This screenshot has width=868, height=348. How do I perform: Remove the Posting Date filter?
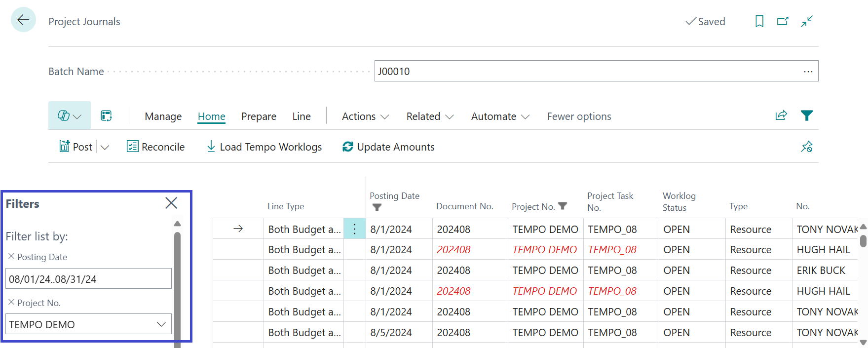tap(11, 256)
